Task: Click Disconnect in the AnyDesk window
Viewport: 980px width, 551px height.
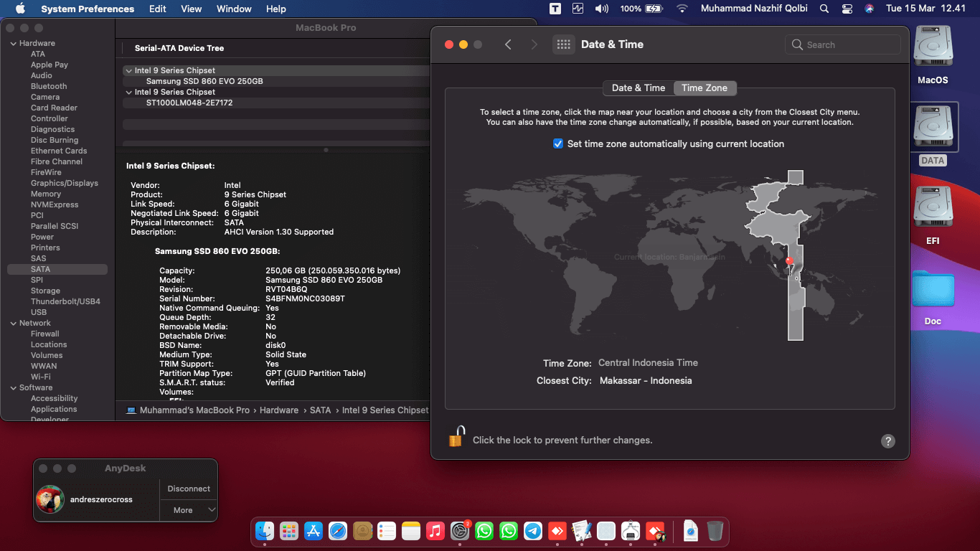Action: 189,489
